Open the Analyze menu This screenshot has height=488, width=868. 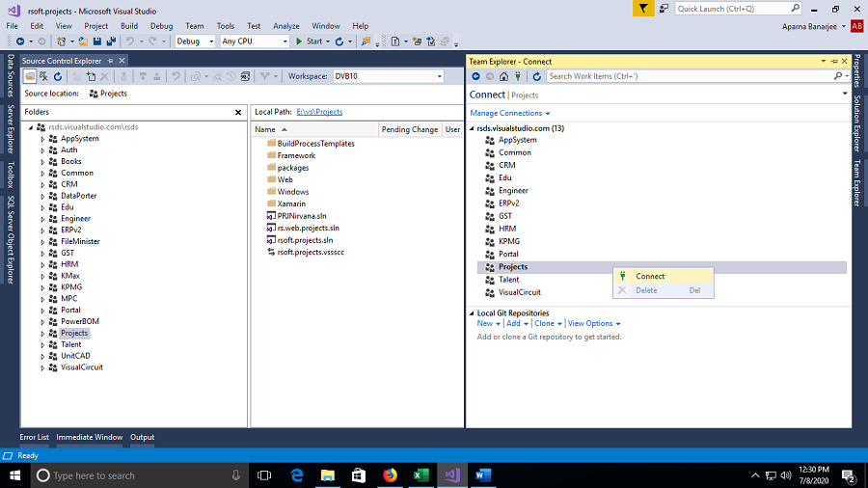(x=285, y=26)
